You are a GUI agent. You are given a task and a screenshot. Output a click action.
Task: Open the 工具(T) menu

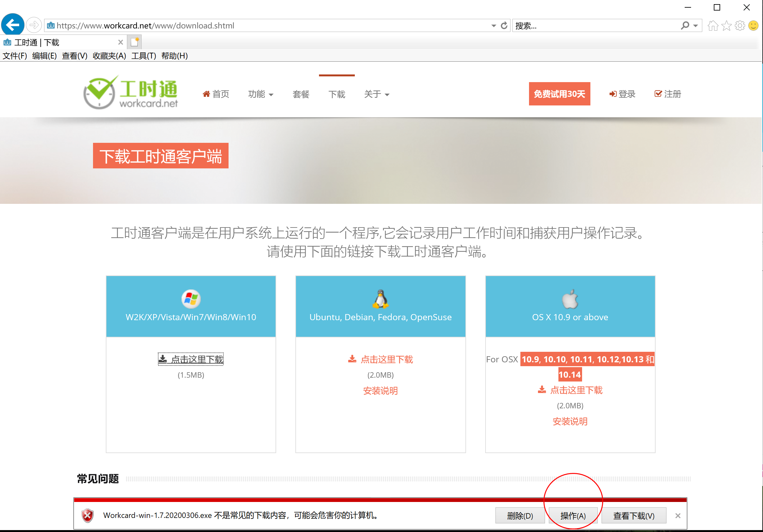pos(144,56)
